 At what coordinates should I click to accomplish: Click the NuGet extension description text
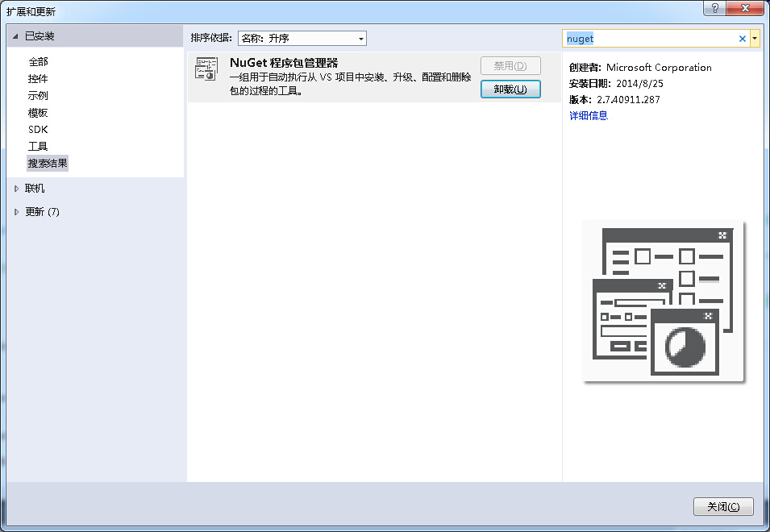pos(350,84)
